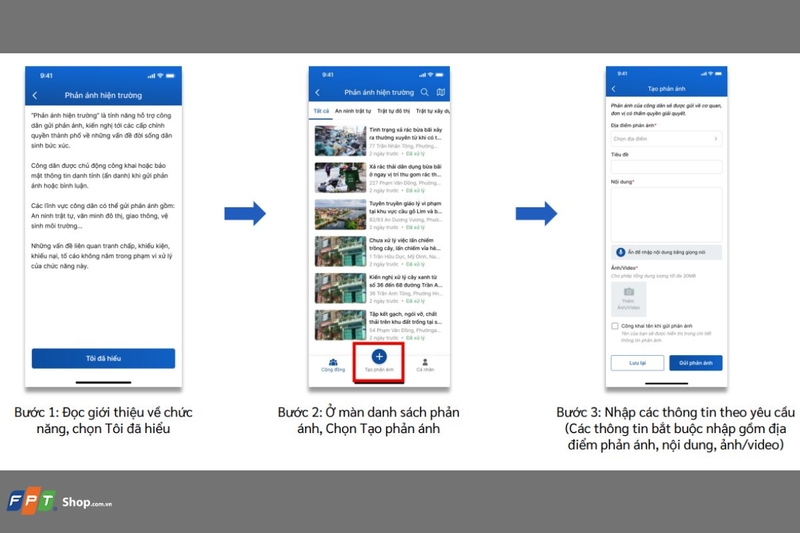
Task: Tap the back arrow on the report list screen
Action: coord(317,92)
